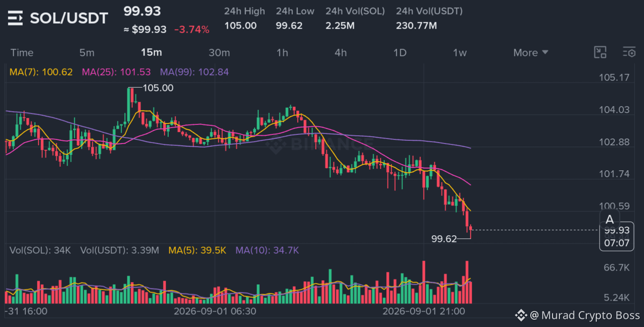Click the A auto-scale badge on price axis
Screen dimensions: 644x327
(609, 220)
